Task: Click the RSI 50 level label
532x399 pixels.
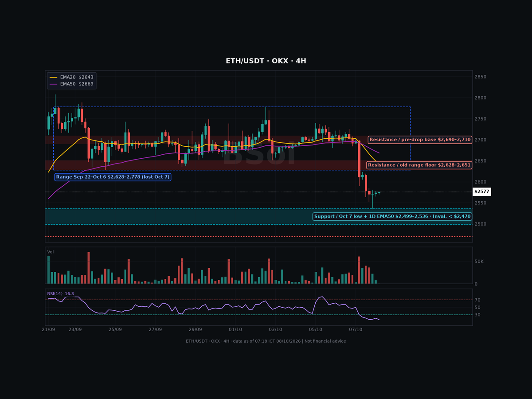Action: click(477, 307)
